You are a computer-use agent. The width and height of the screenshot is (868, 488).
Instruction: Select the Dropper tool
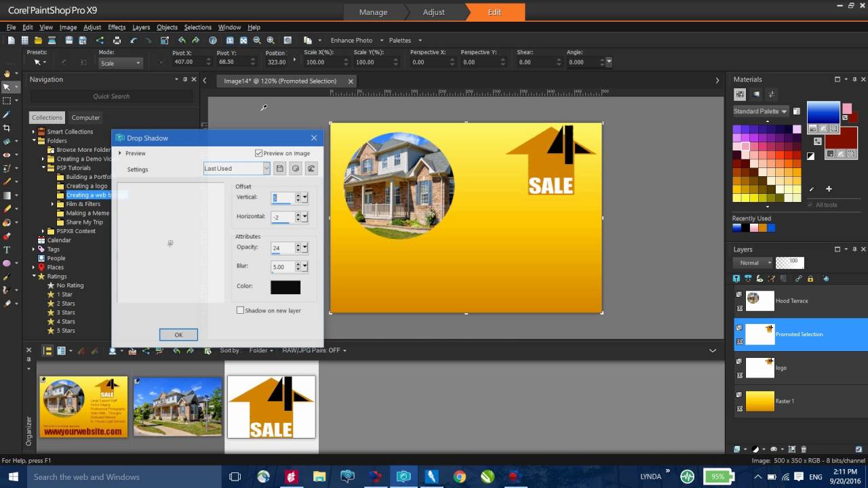[7, 113]
